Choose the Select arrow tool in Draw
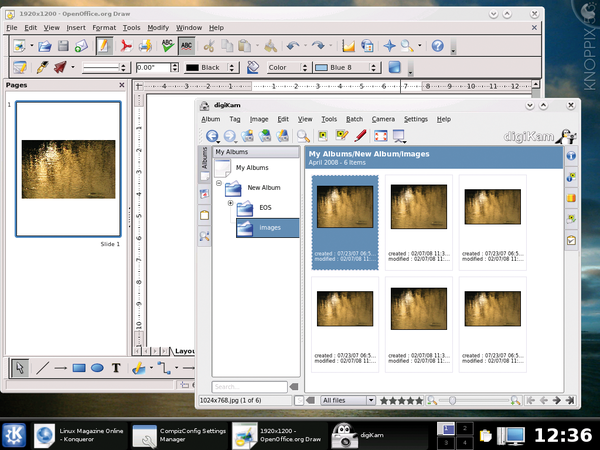 point(20,368)
